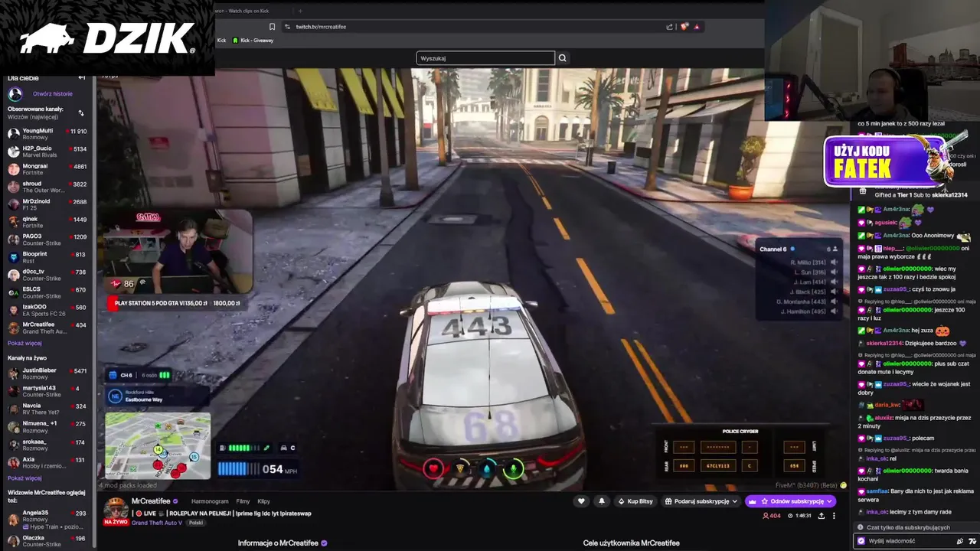Screen dimensions: 980x551
Task: Click the Kick bookmark in bookmarks bar
Action: 220,41
